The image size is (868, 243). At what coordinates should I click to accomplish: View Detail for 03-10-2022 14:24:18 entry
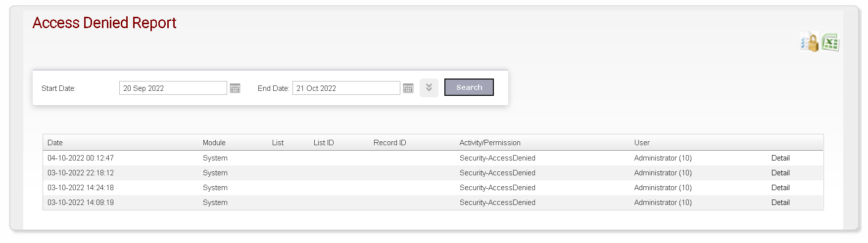click(x=780, y=188)
